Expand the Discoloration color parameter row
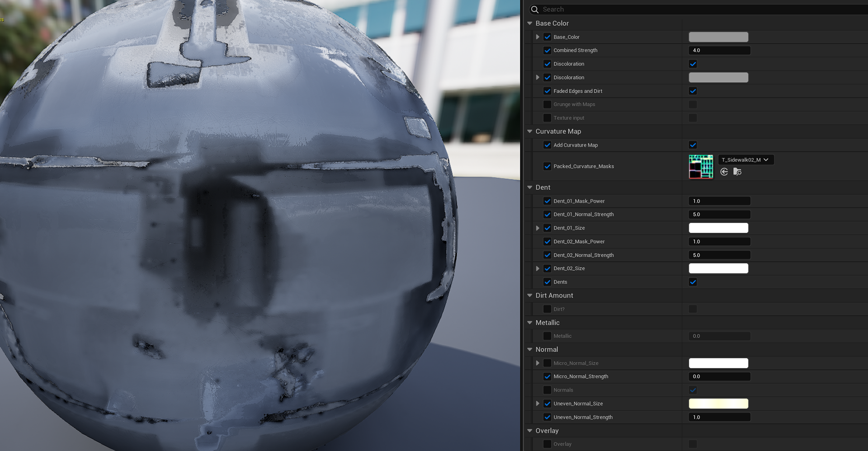The width and height of the screenshot is (868, 451). tap(538, 77)
